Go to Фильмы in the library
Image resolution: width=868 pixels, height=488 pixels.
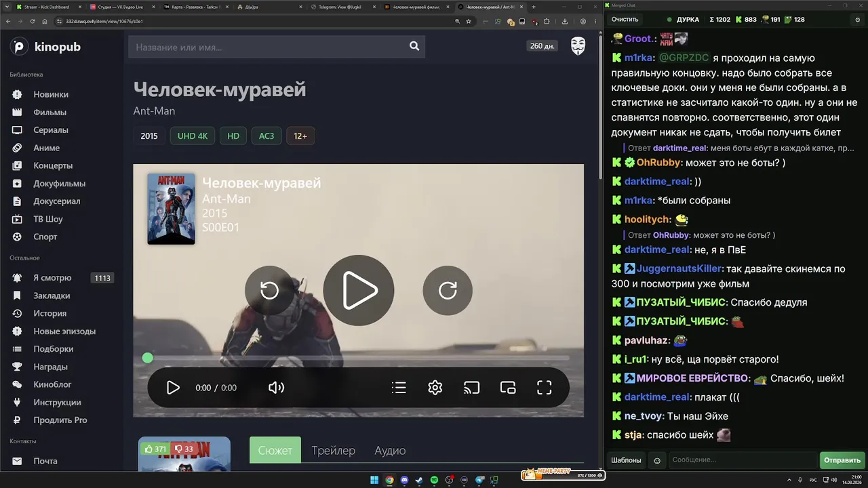coord(50,113)
